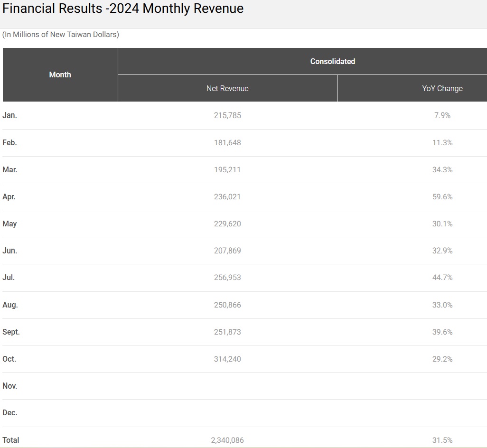Click the total revenue value 2,340,086
Viewport: 487px width, 448px height.
pyautogui.click(x=227, y=440)
